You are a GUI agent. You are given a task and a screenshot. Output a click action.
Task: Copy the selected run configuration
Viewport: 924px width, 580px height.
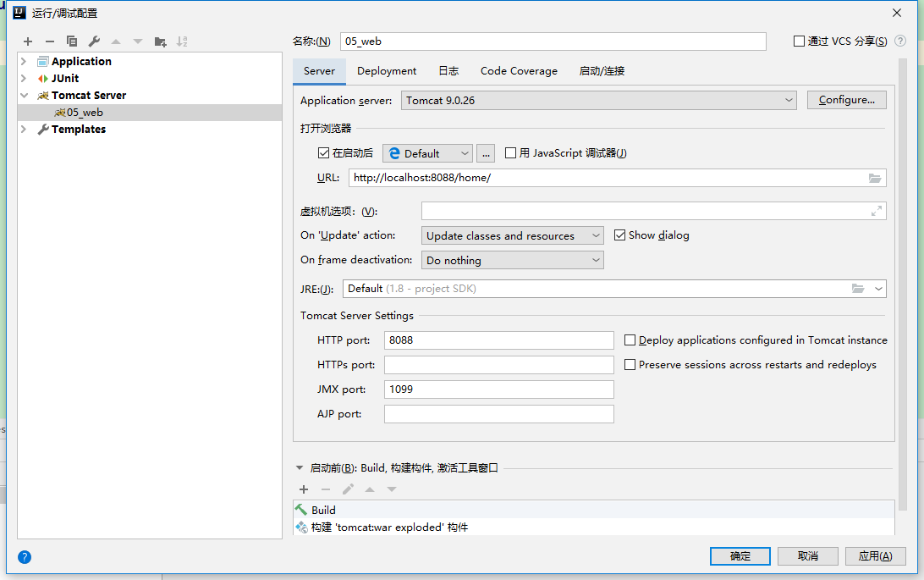tap(72, 41)
